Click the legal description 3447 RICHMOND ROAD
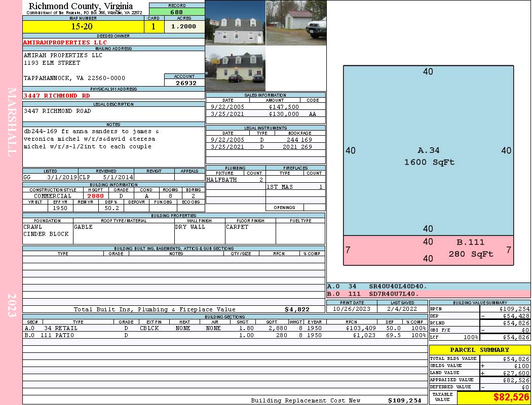532x405 pixels. tap(57, 111)
